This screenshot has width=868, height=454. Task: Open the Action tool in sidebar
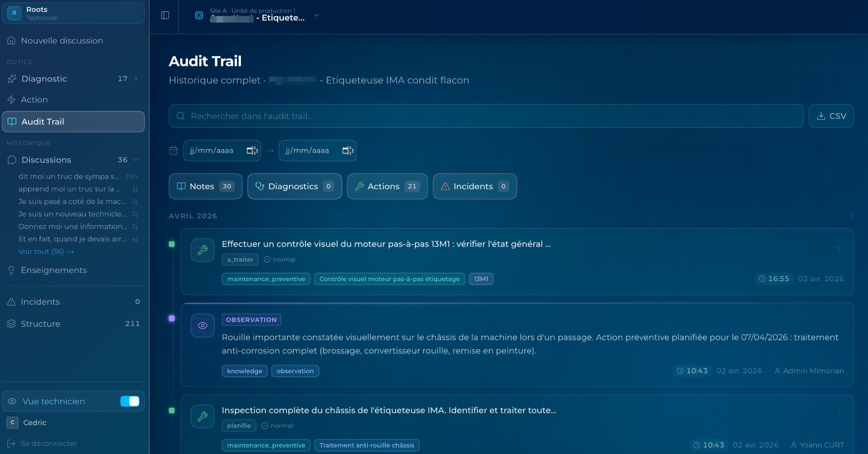pos(34,99)
